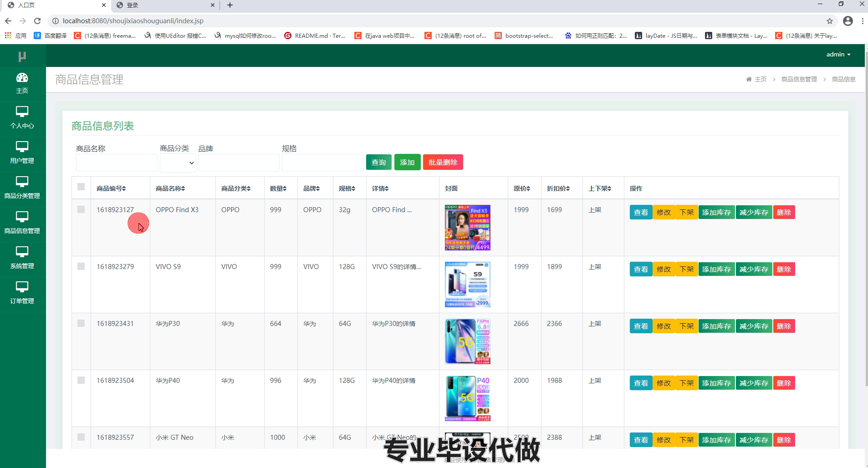Click 删除 for VIVO S9
This screenshot has width=868, height=468.
(784, 270)
